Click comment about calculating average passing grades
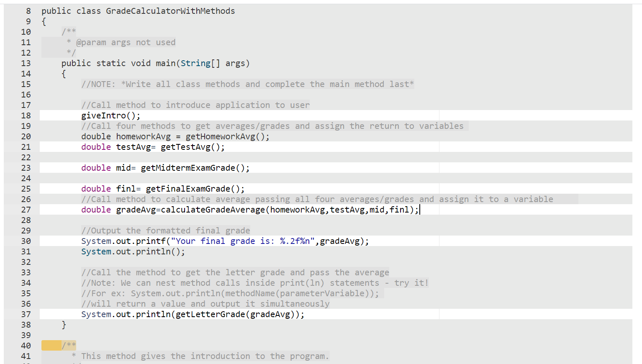This screenshot has height=364, width=642. coord(317,199)
